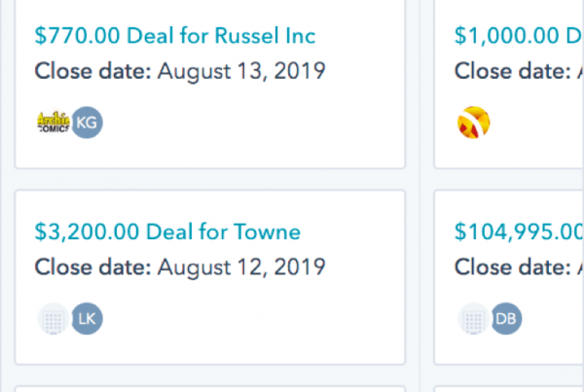Open the KG owner avatar
Viewport: 584px width, 392px height.
87,122
